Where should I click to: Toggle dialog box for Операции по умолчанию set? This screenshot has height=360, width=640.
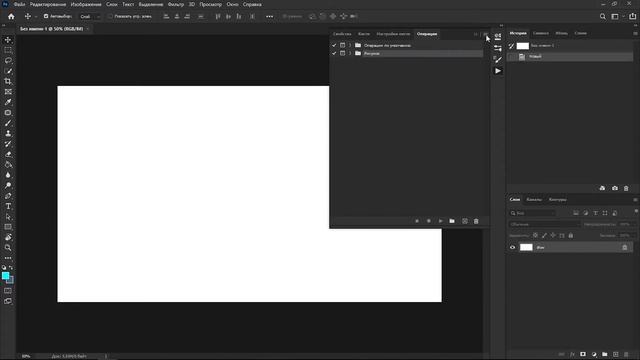tap(342, 45)
